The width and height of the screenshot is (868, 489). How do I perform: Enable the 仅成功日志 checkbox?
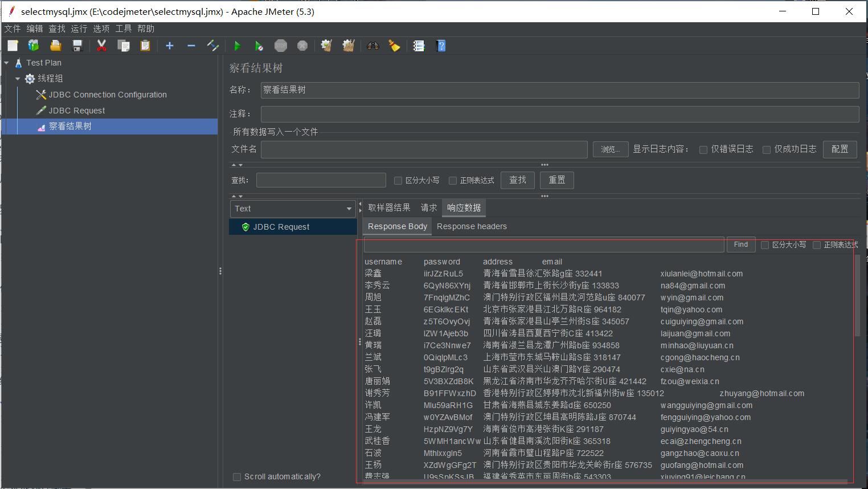tap(767, 149)
